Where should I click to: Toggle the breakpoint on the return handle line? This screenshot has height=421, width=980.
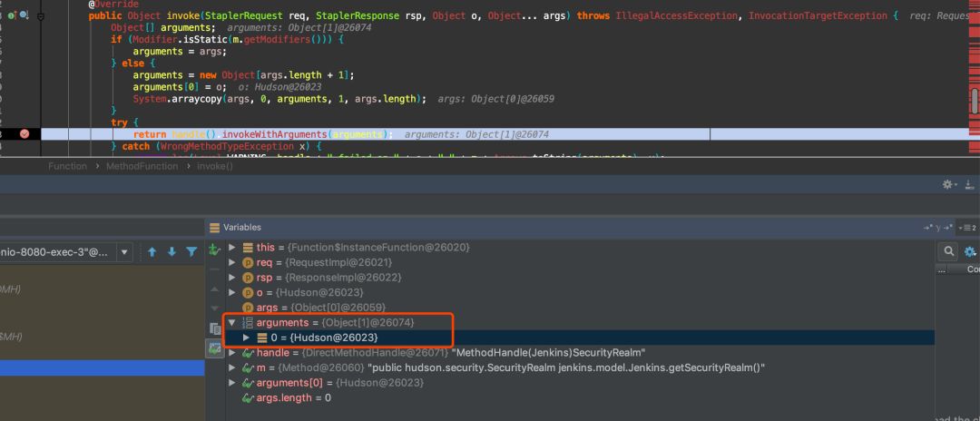(24, 134)
